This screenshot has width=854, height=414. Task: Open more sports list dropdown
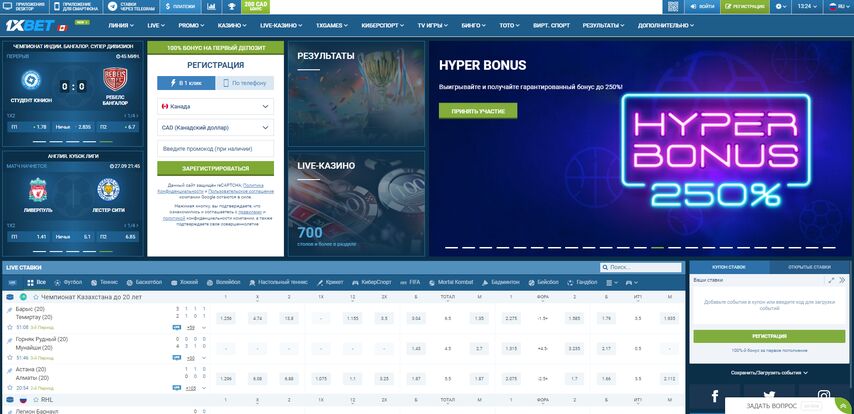pos(612,283)
